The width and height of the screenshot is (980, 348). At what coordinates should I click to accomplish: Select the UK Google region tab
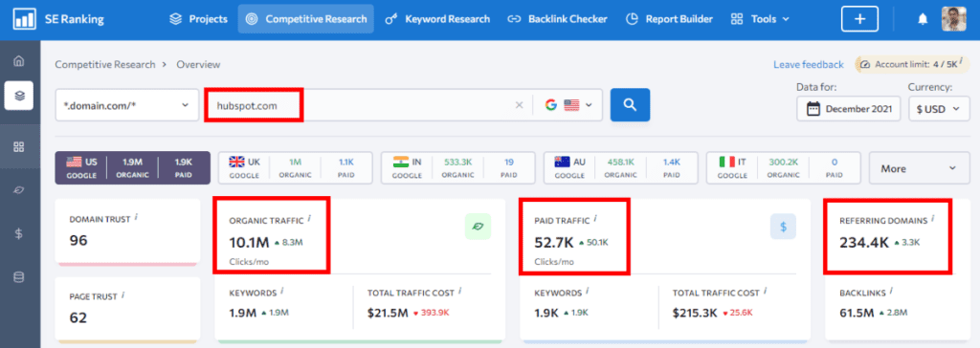(296, 168)
